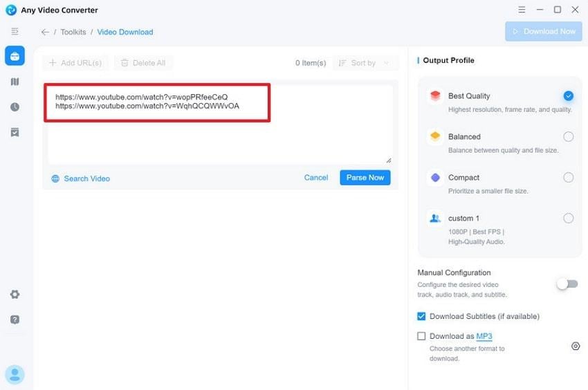Viewport: 588px width, 390px height.
Task: Click the Output Profile heading
Action: pos(448,60)
